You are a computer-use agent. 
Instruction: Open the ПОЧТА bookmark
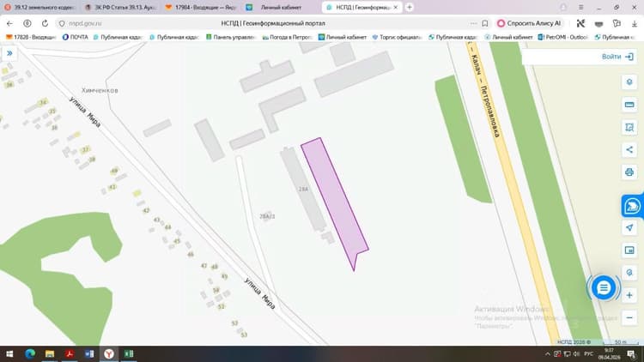[76, 37]
